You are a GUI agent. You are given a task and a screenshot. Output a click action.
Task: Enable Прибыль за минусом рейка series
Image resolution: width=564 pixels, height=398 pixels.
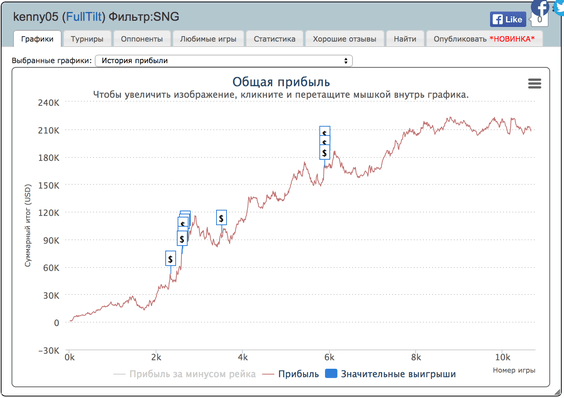(185, 374)
